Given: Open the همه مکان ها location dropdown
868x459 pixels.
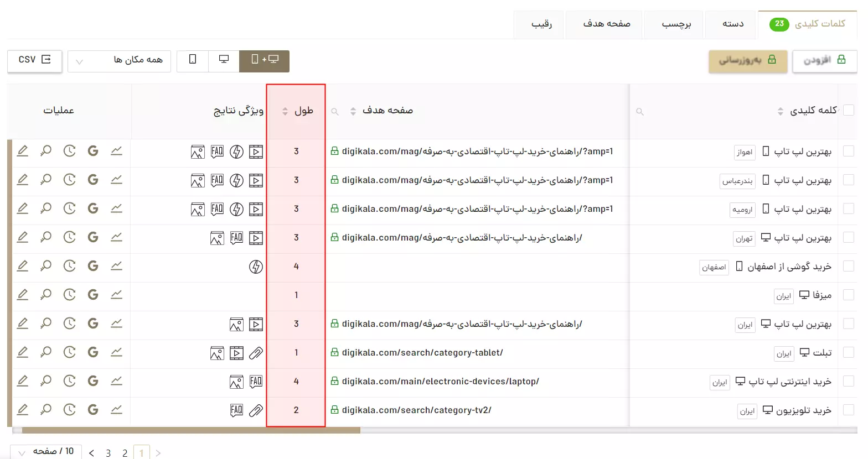Looking at the screenshot, I should point(119,61).
